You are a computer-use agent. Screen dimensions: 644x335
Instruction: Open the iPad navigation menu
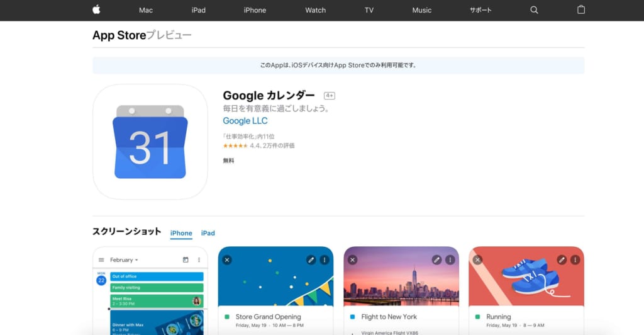pyautogui.click(x=198, y=10)
